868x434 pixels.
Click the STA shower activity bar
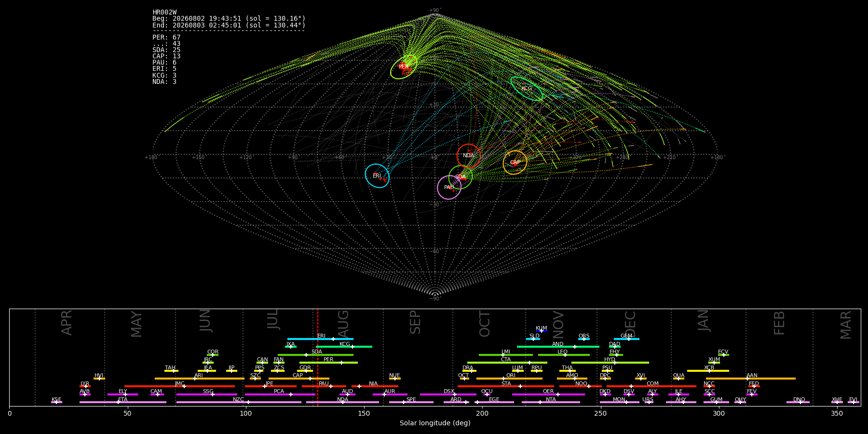pos(506,386)
